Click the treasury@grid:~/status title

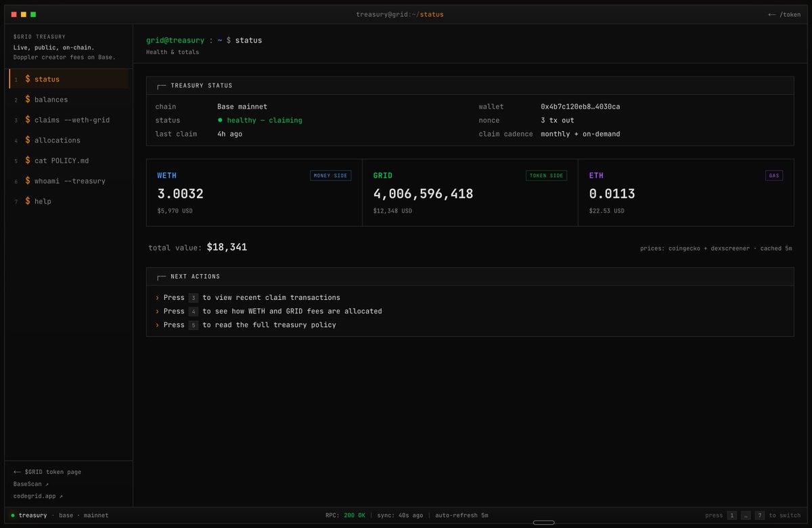(400, 14)
